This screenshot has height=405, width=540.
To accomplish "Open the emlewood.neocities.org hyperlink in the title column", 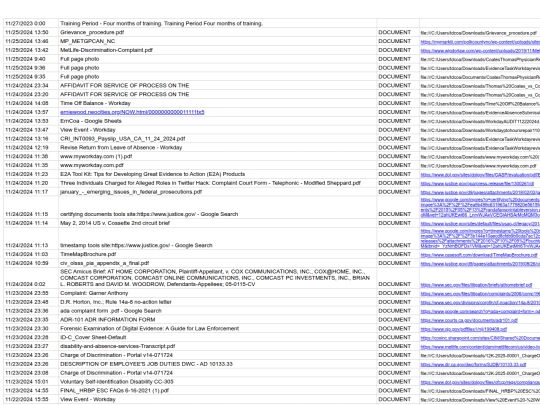I will point(132,112).
